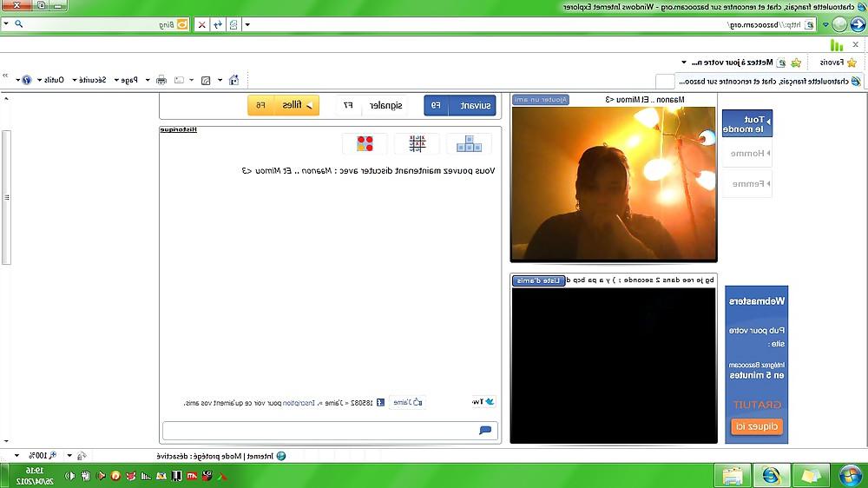The height and width of the screenshot is (488, 868).
Task: Print the page with the printer icon
Action: 161,80
